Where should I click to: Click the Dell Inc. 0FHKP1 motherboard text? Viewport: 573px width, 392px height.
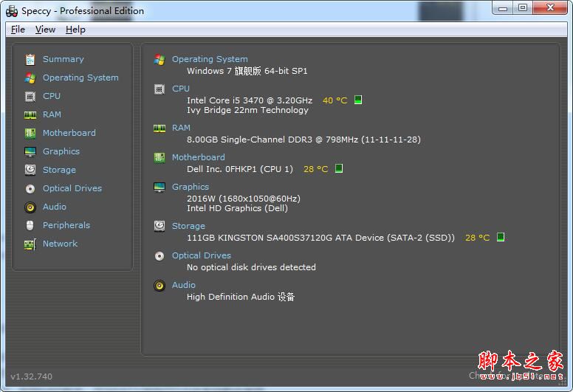click(x=240, y=169)
